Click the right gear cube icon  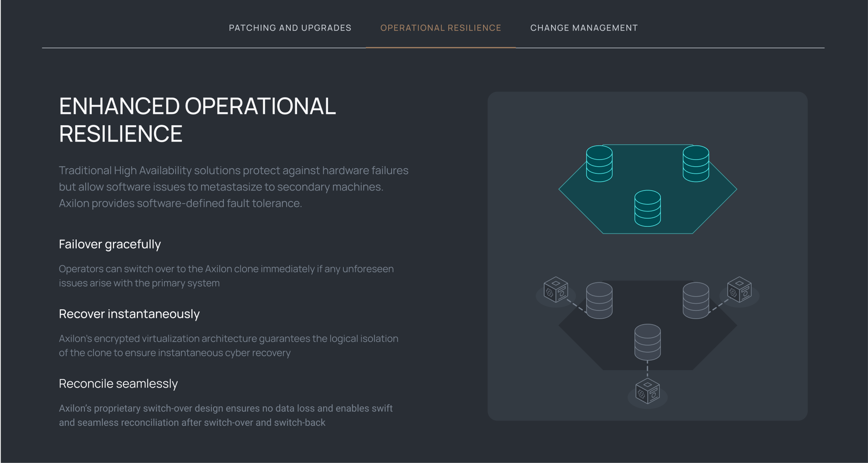point(739,290)
